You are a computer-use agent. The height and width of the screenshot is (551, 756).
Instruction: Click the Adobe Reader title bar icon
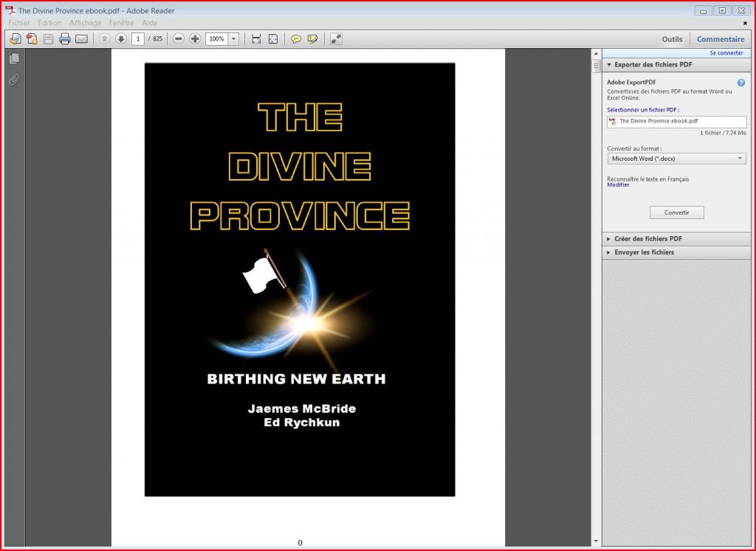[10, 10]
